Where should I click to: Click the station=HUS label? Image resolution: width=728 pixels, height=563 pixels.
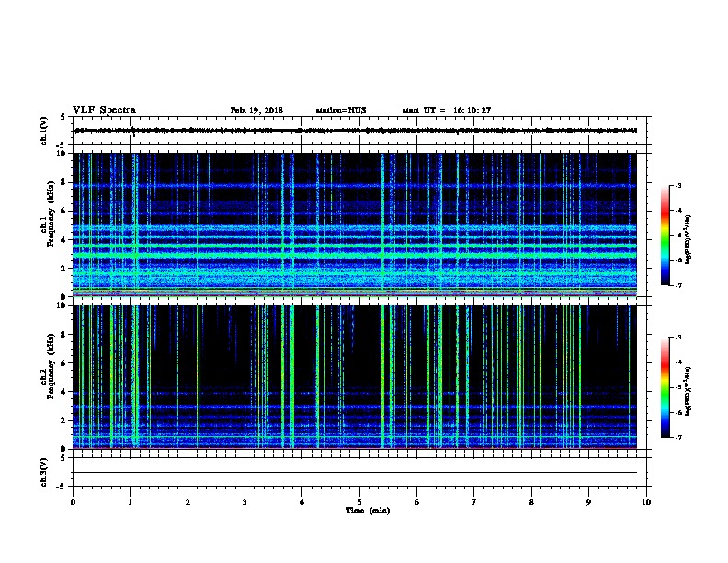(x=341, y=110)
